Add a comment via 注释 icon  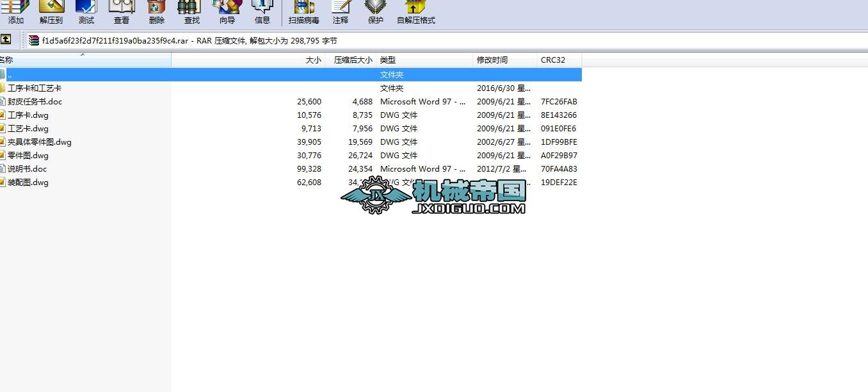[x=340, y=12]
